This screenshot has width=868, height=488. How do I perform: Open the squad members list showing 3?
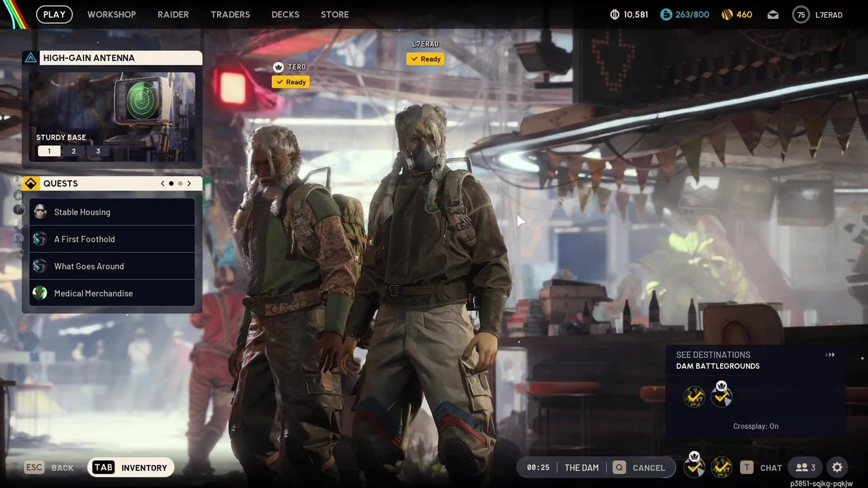(806, 467)
